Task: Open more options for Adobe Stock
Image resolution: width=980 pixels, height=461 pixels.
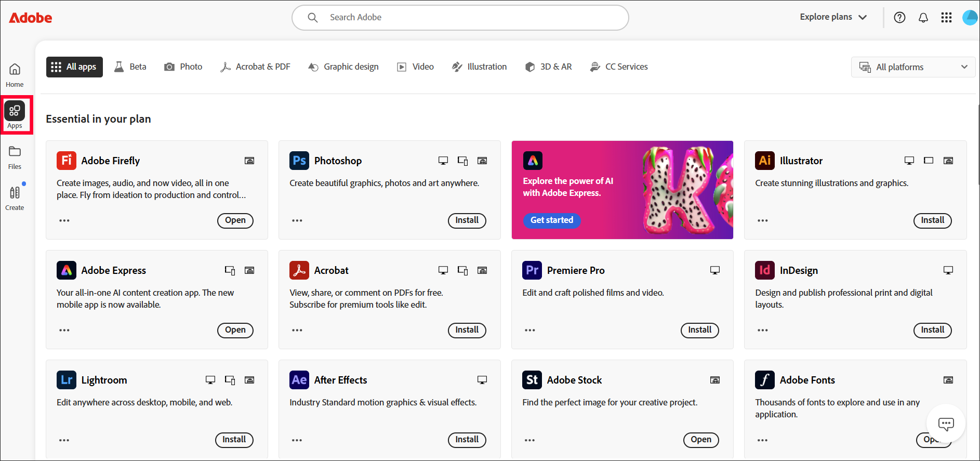Action: (x=530, y=440)
